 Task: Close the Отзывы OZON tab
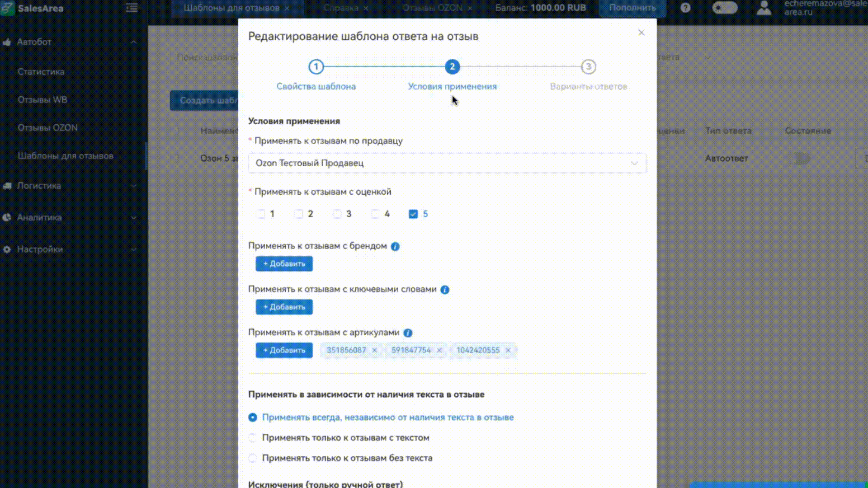(x=470, y=8)
